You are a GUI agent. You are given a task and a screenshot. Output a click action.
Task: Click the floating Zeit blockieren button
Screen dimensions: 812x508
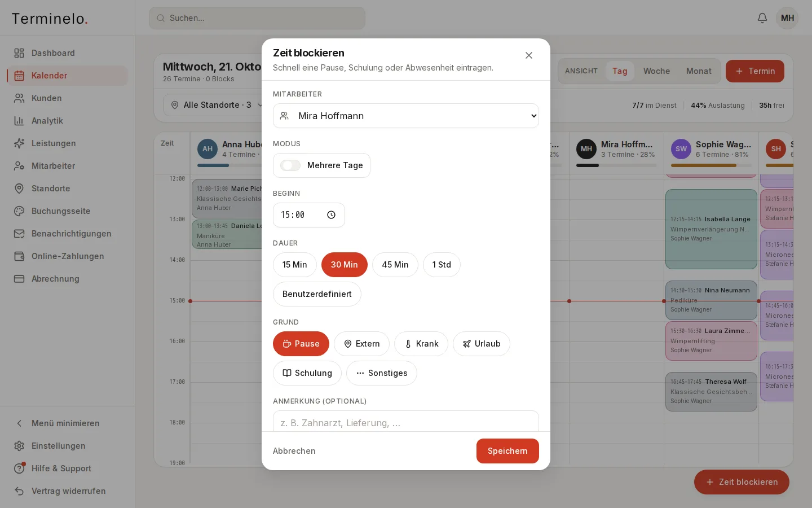742,482
